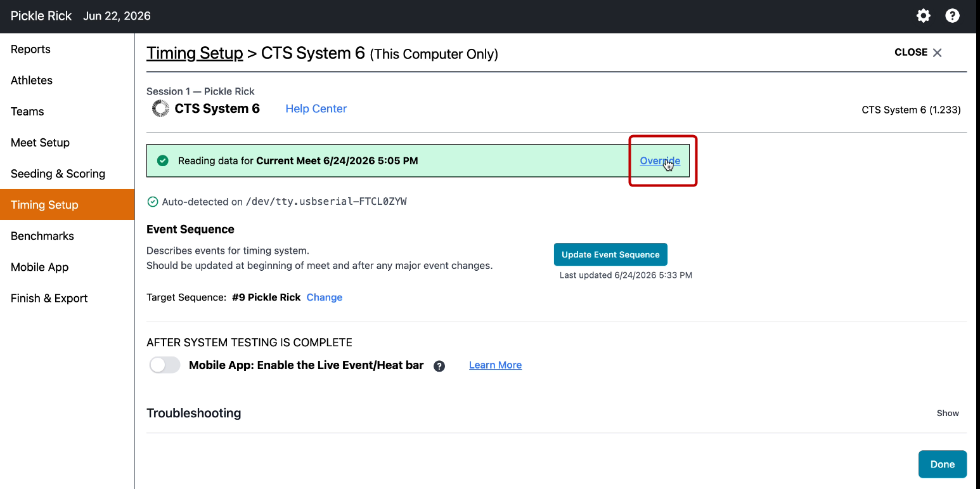
Task: Click the Pickle Rick title in header
Action: click(x=41, y=16)
